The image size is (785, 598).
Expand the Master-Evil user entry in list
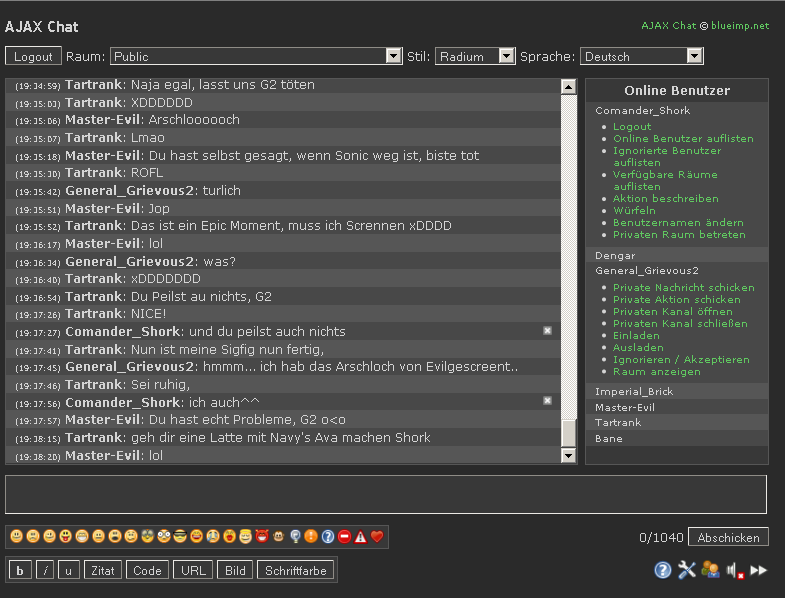click(625, 407)
